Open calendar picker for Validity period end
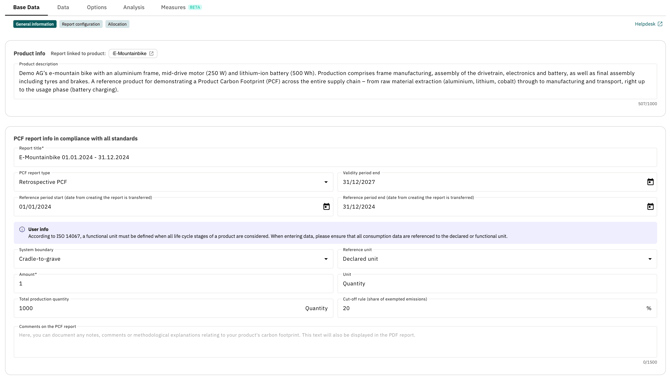The width and height of the screenshot is (670, 381). [x=650, y=182]
